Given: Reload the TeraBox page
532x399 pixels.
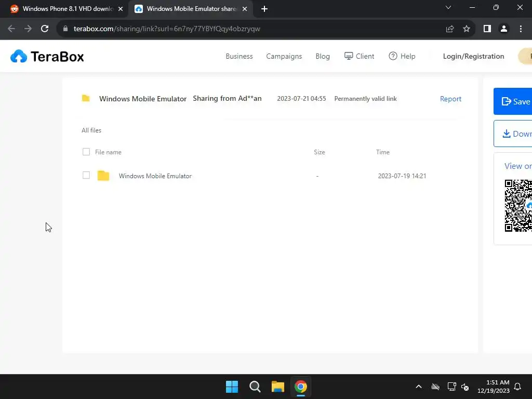Looking at the screenshot, I should pyautogui.click(x=45, y=29).
